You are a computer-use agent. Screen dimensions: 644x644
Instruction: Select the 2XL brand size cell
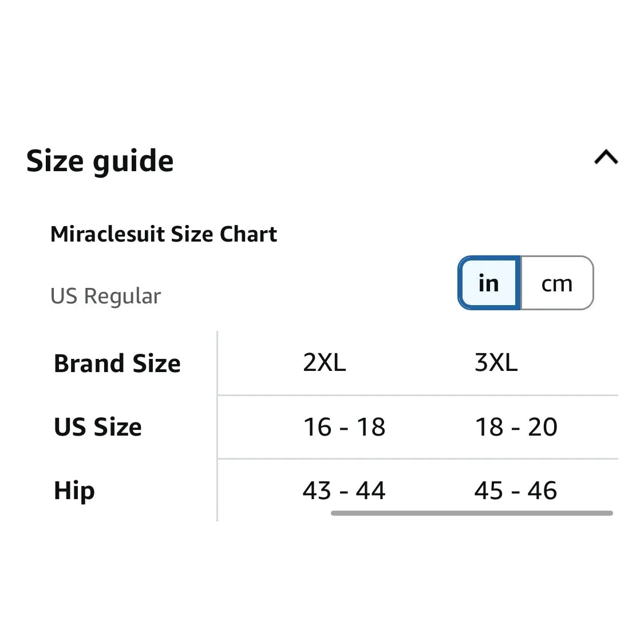click(x=325, y=363)
